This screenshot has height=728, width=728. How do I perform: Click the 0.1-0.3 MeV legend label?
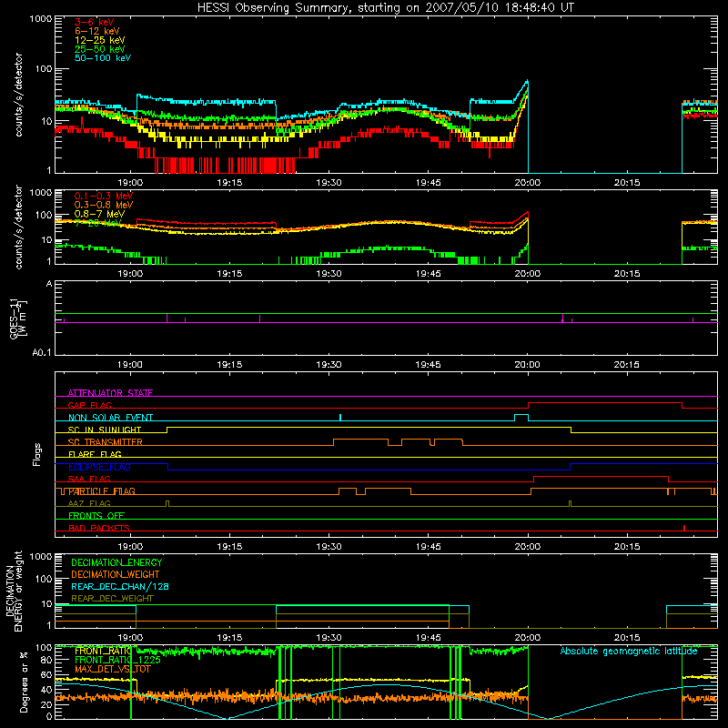[104, 196]
